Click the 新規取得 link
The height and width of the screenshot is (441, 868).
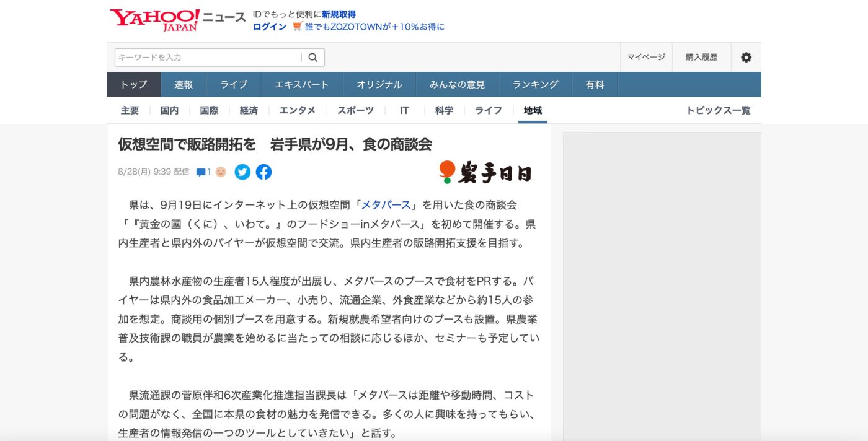339,14
